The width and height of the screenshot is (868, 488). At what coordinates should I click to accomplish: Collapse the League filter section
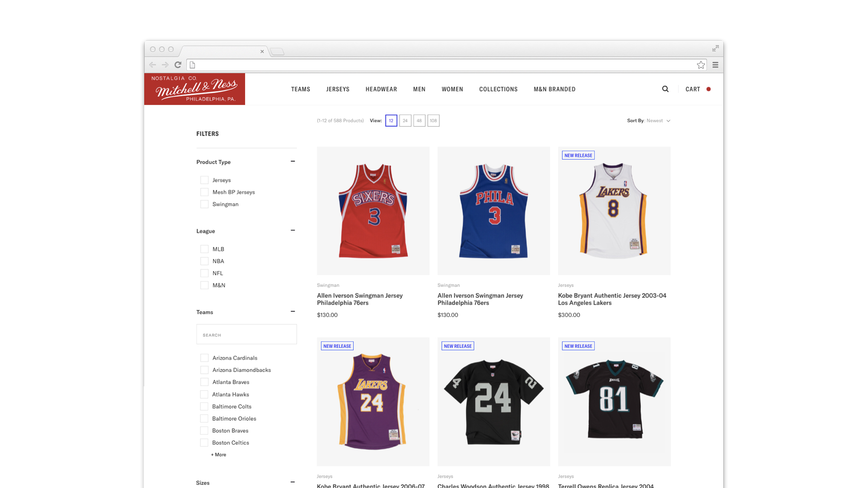tap(292, 230)
